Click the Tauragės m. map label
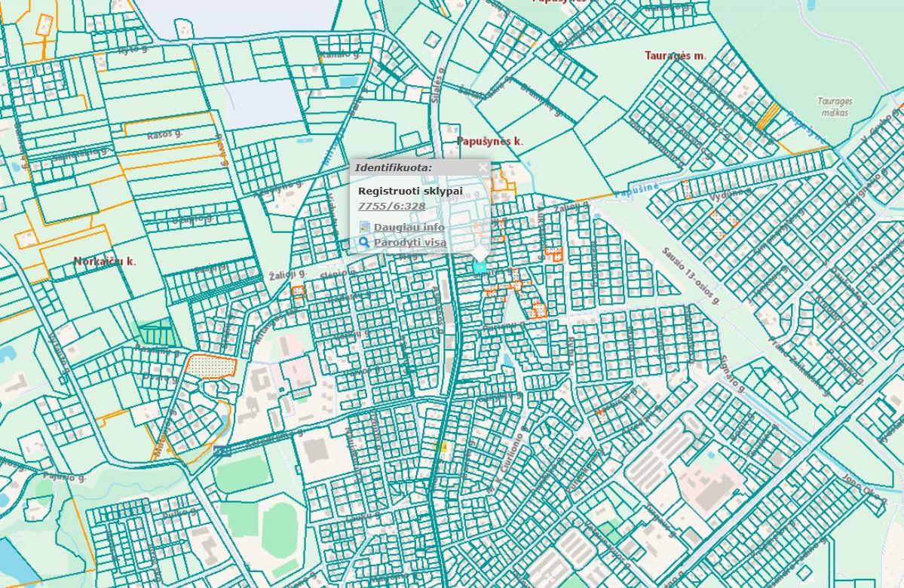This screenshot has height=588, width=904. click(x=675, y=55)
